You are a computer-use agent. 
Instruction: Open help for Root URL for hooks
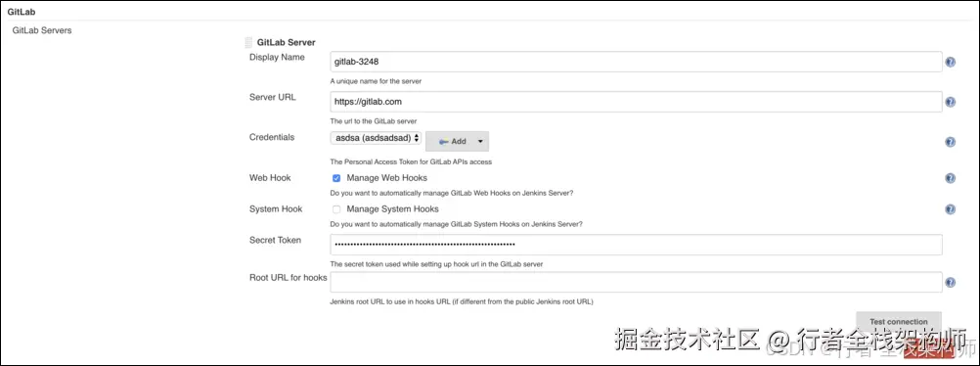[x=950, y=283]
